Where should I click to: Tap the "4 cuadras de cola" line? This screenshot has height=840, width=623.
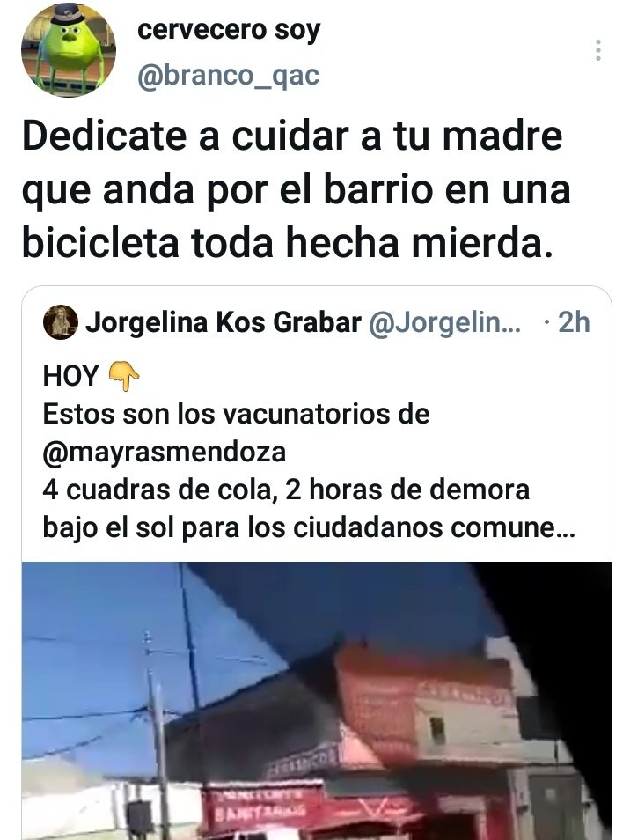[286, 490]
